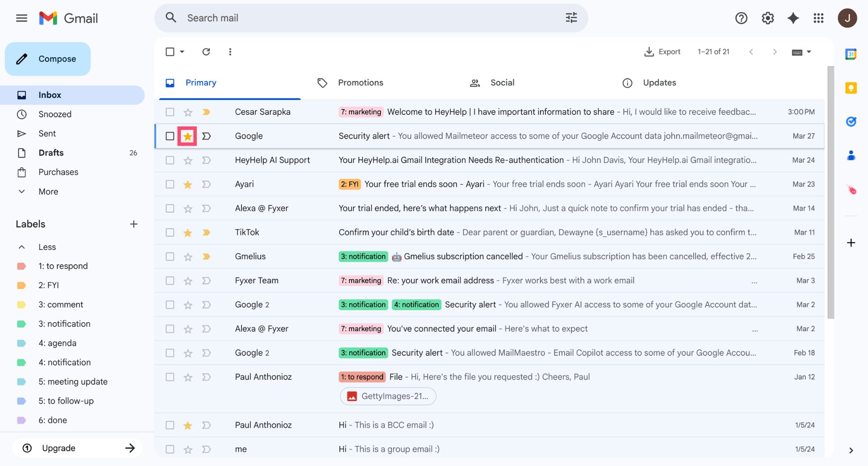
Task: Open the Mailmeteor side panel icon
Action: click(851, 189)
